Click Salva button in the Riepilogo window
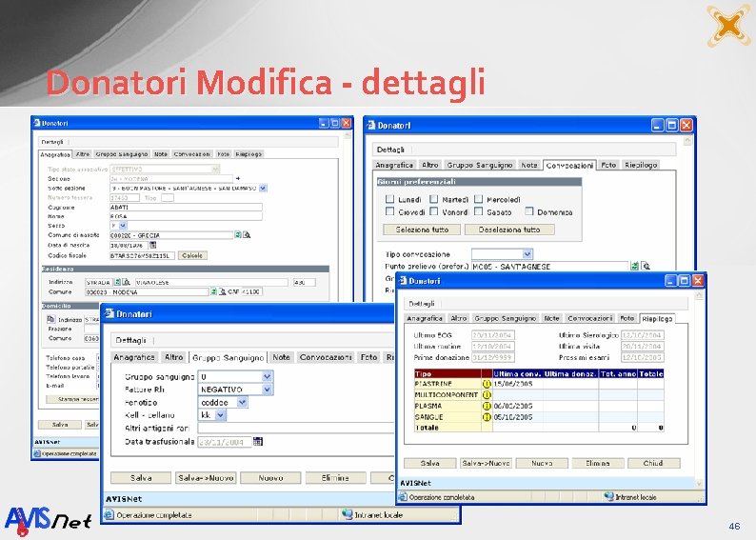 tap(429, 463)
